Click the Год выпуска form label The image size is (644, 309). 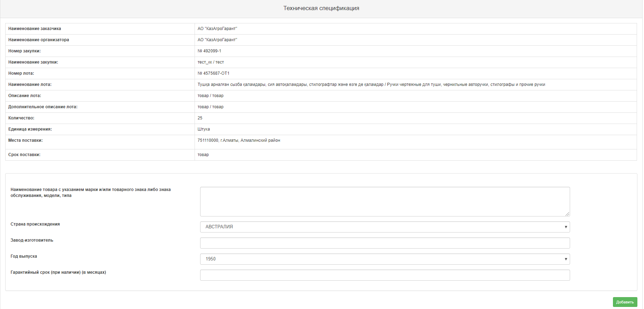[24, 256]
